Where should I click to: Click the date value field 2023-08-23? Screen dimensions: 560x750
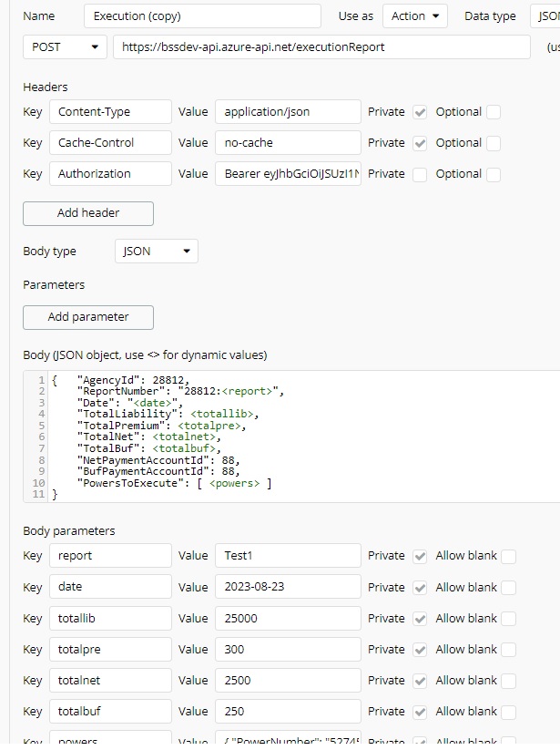(x=288, y=588)
